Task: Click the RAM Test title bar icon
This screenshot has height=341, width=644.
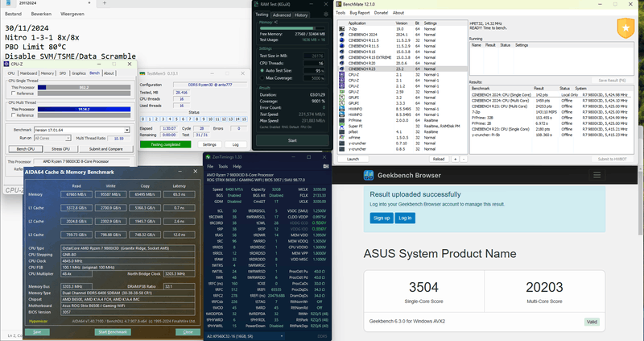Action: point(257,4)
